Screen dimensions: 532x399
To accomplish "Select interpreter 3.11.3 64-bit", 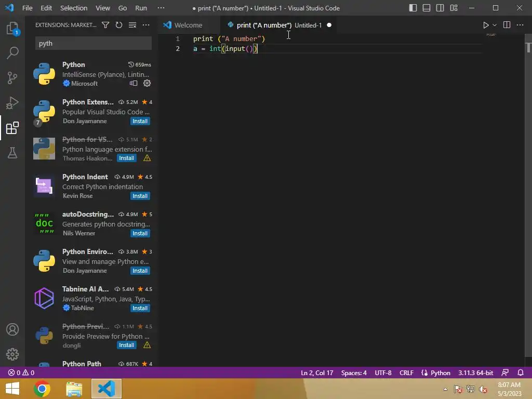I will [x=476, y=373].
